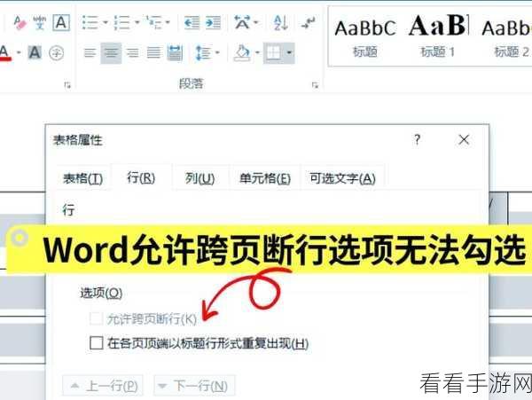532x400 pixels.
Task: Click the Increase Indent icon
Action: (x=213, y=23)
